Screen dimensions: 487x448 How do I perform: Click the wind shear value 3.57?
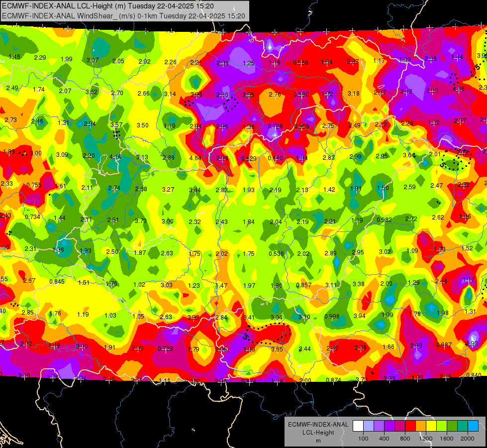[116, 124]
